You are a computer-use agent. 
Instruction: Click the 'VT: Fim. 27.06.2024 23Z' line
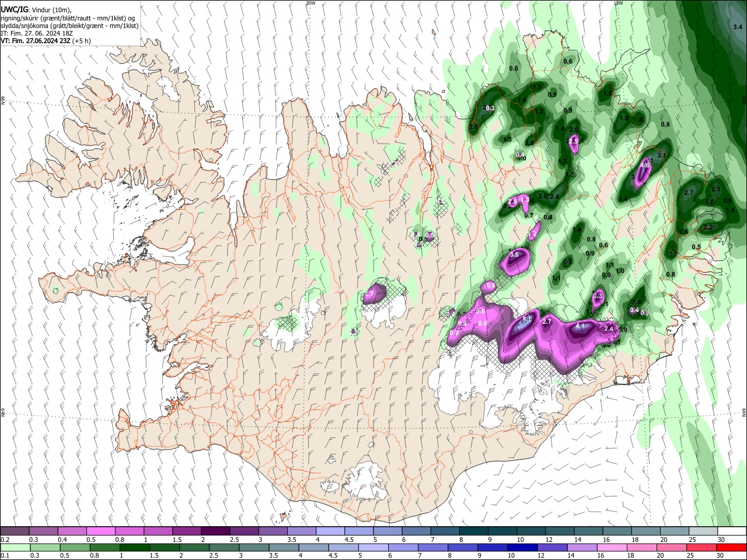35,41
